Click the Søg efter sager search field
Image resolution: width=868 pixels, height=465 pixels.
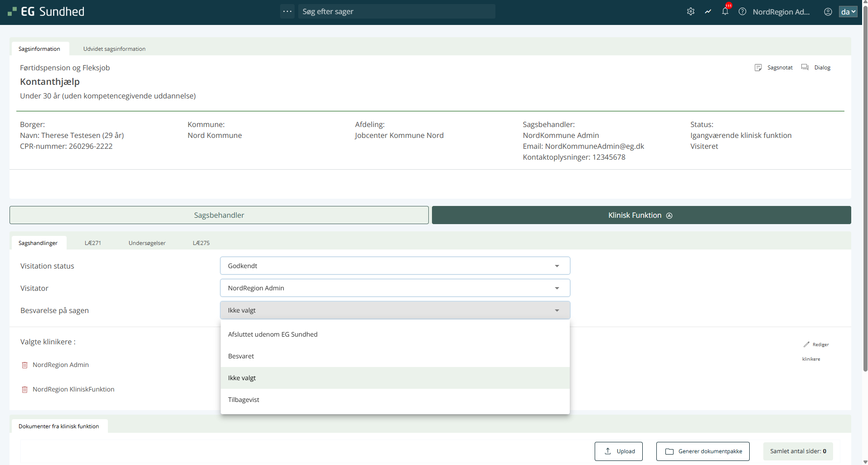(396, 12)
